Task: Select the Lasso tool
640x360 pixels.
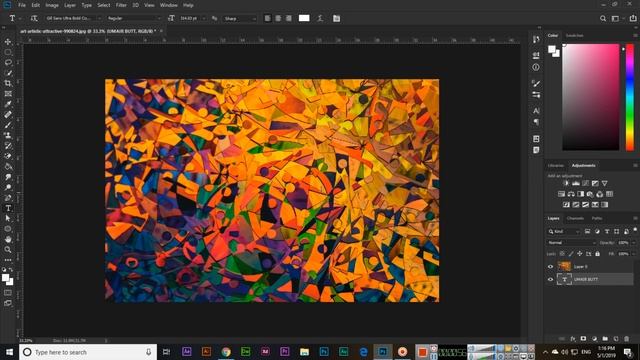Action: 8,62
